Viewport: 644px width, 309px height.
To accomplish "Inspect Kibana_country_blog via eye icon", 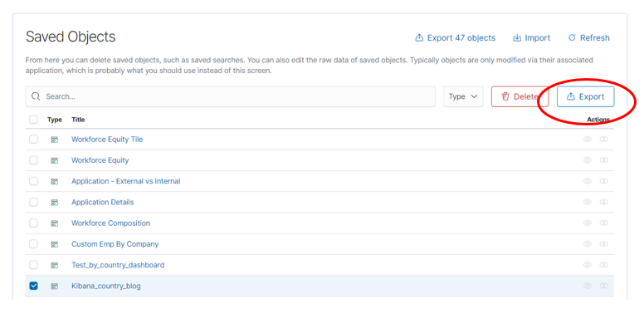I will coord(588,286).
